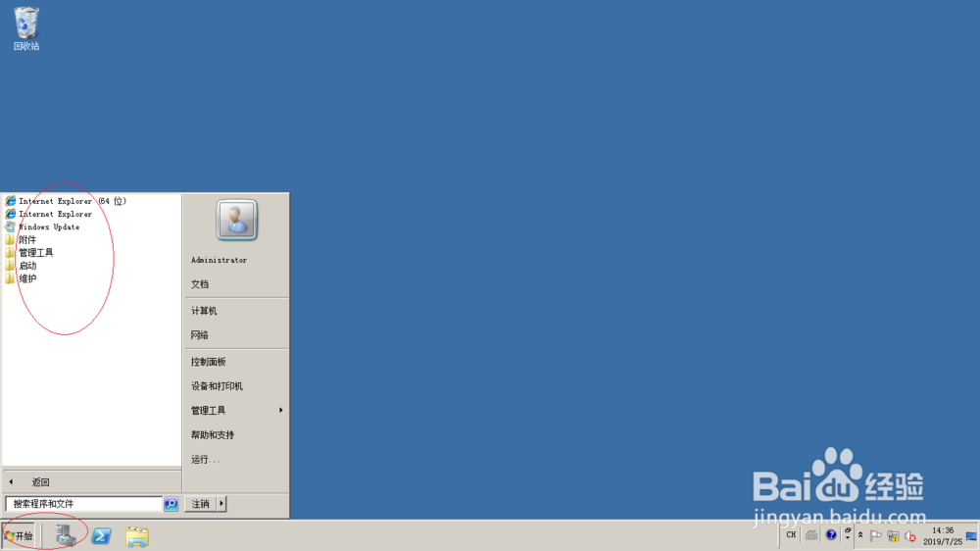The height and width of the screenshot is (551, 980).
Task: Expand the 管理工具 folder in the programs list
Action: click(28, 253)
